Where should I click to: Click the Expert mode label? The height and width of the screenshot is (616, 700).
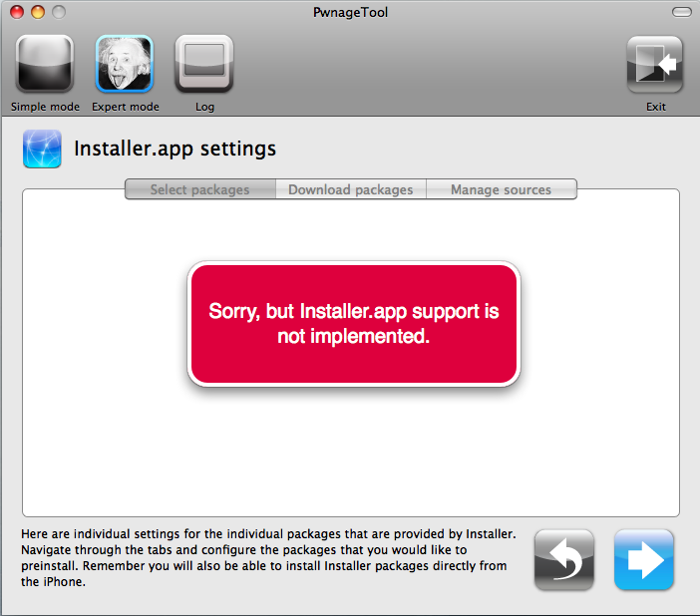(126, 107)
